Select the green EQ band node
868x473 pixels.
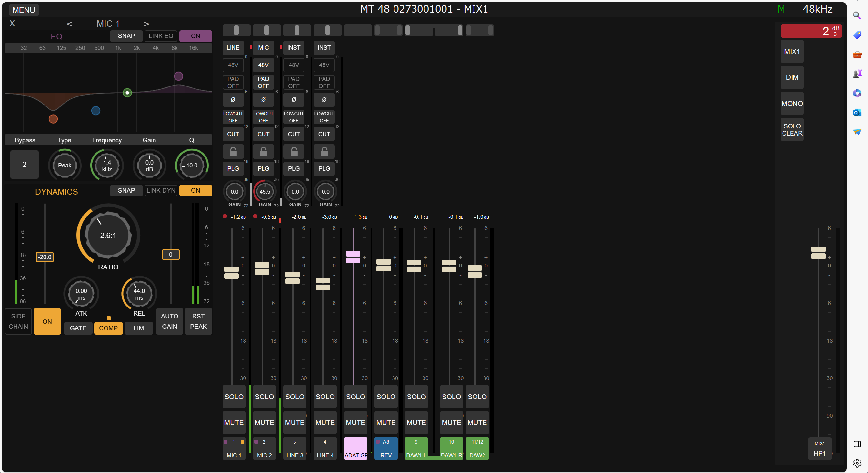127,92
